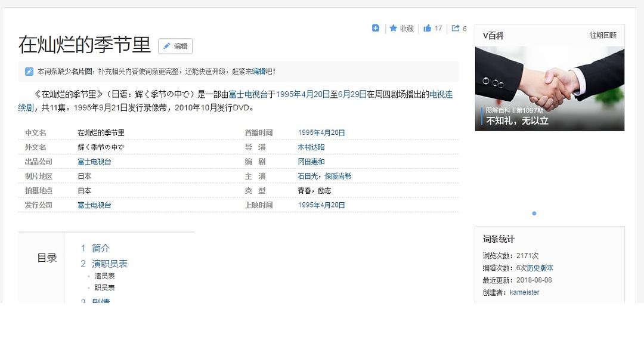Click the pencil icon in the notice bar
The image size is (644, 337).
point(29,72)
